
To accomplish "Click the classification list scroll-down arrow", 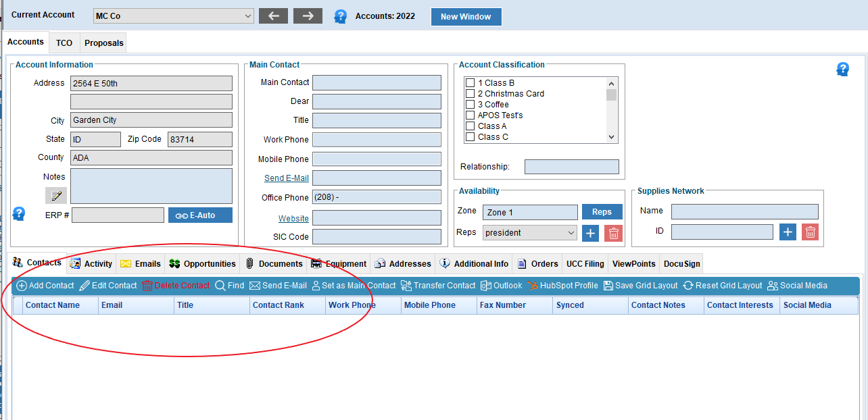I will tap(612, 137).
